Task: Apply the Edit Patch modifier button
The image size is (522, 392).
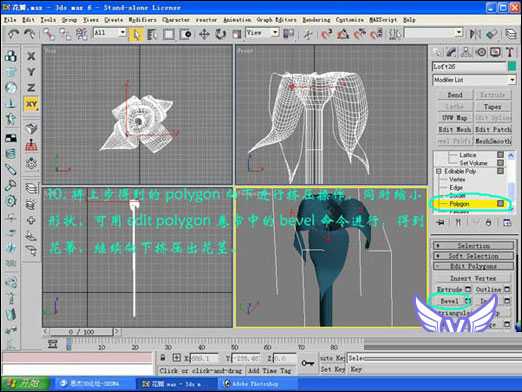Action: pyautogui.click(x=493, y=130)
